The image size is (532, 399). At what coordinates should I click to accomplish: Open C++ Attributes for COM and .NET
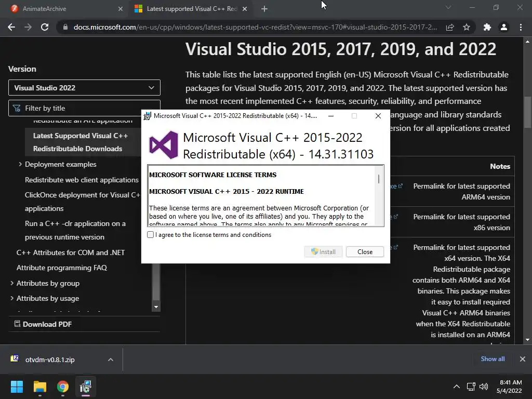tap(71, 252)
